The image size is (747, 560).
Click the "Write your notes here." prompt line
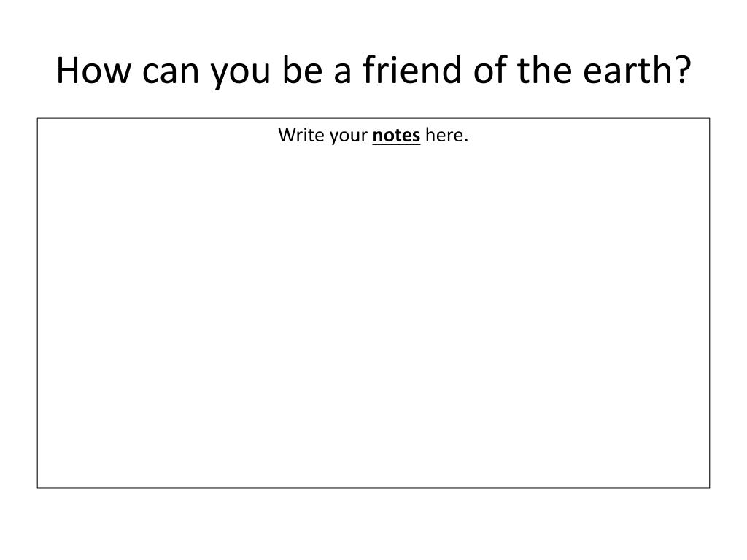coord(373,136)
